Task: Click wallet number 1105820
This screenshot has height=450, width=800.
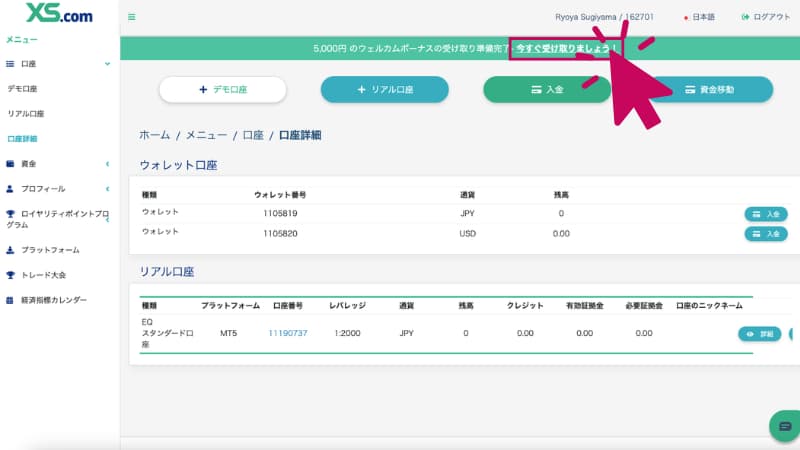Action: (x=280, y=234)
